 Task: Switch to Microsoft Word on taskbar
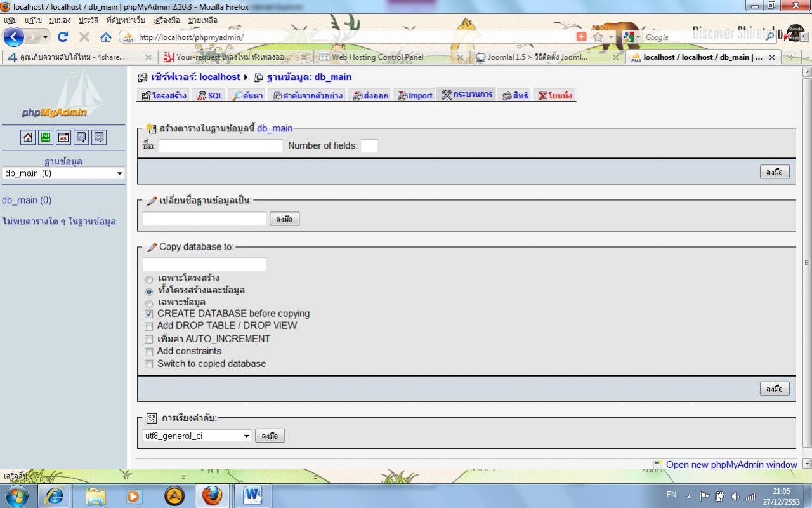252,495
